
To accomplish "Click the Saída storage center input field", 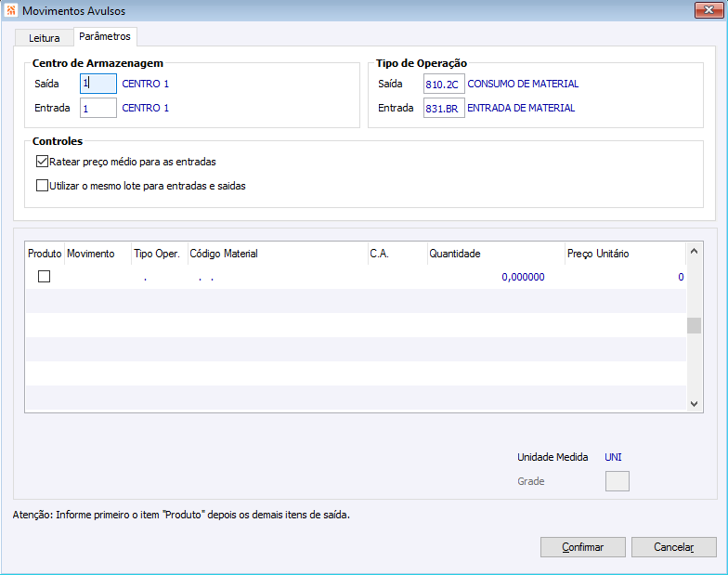I will [x=98, y=84].
